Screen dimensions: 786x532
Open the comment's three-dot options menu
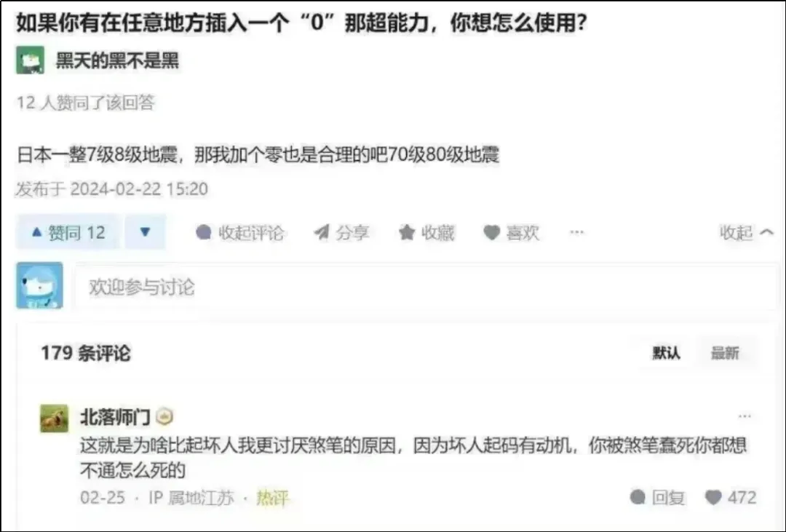745,416
